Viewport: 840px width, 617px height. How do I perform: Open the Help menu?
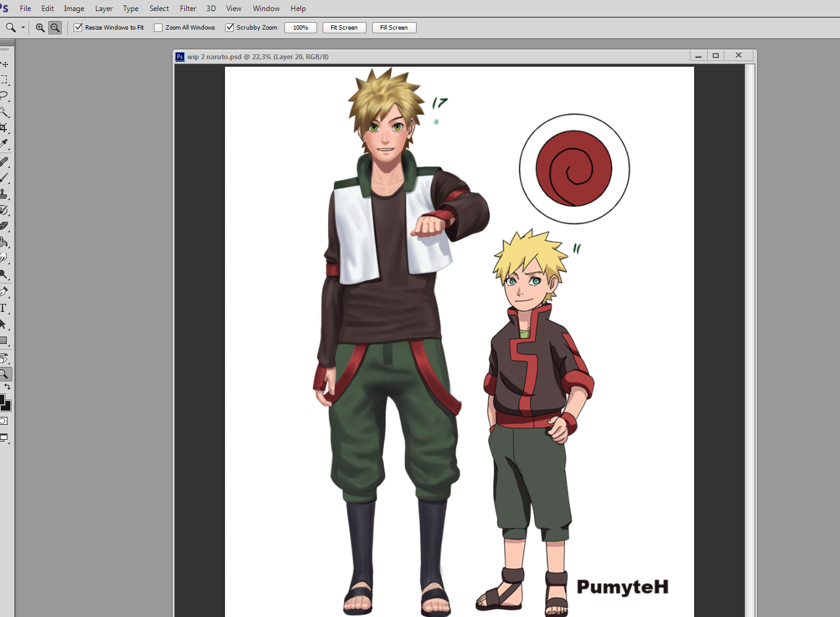pos(298,9)
